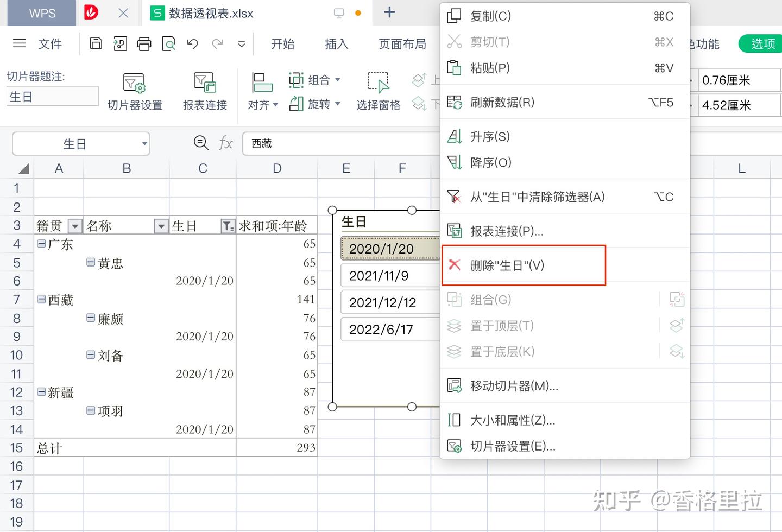Open the 名称 filter dropdown
Image resolution: width=782 pixels, height=532 pixels.
pyautogui.click(x=161, y=226)
